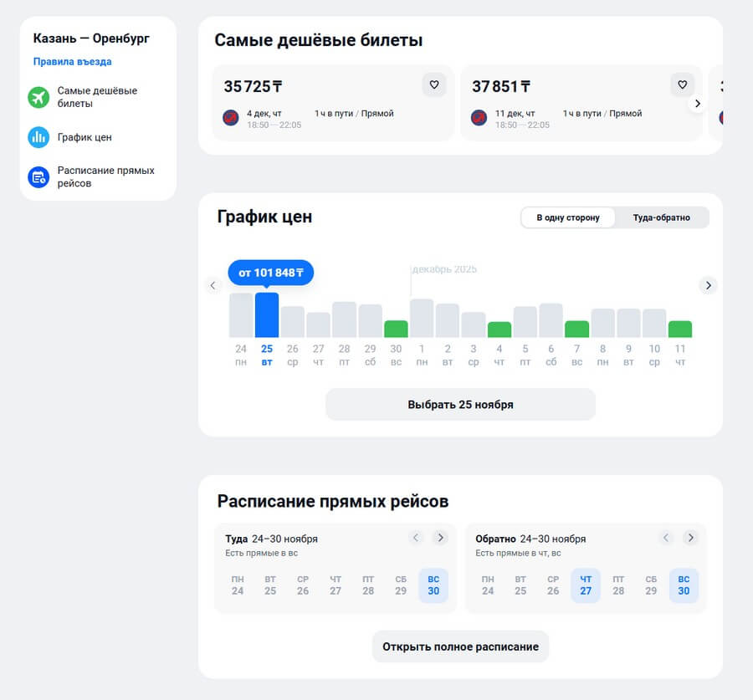Select the grey bar for 6 сб
Image resolution: width=753 pixels, height=700 pixels.
(551, 320)
